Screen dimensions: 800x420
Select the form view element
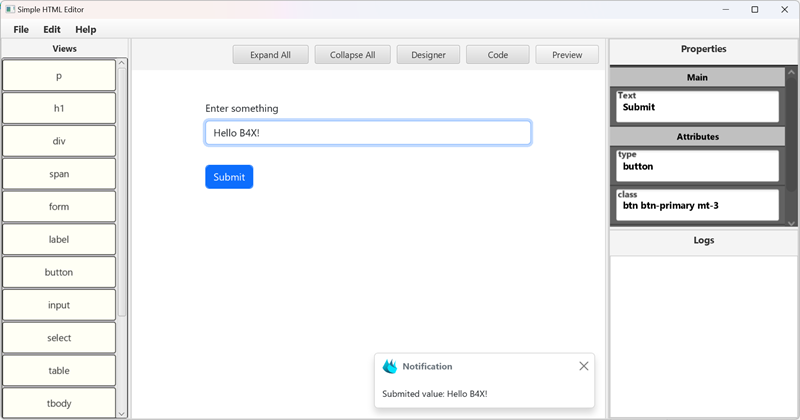tap(59, 207)
